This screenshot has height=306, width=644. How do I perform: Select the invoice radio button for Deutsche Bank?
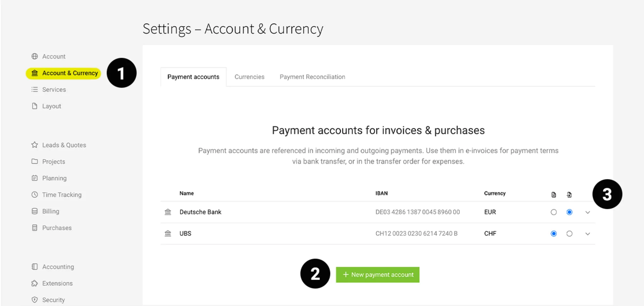pyautogui.click(x=554, y=212)
